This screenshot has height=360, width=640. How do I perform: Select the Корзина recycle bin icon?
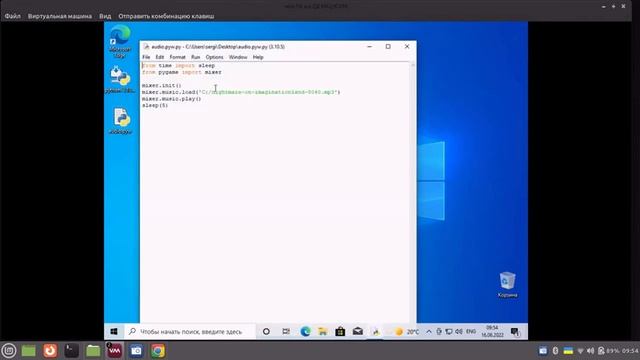point(507,284)
